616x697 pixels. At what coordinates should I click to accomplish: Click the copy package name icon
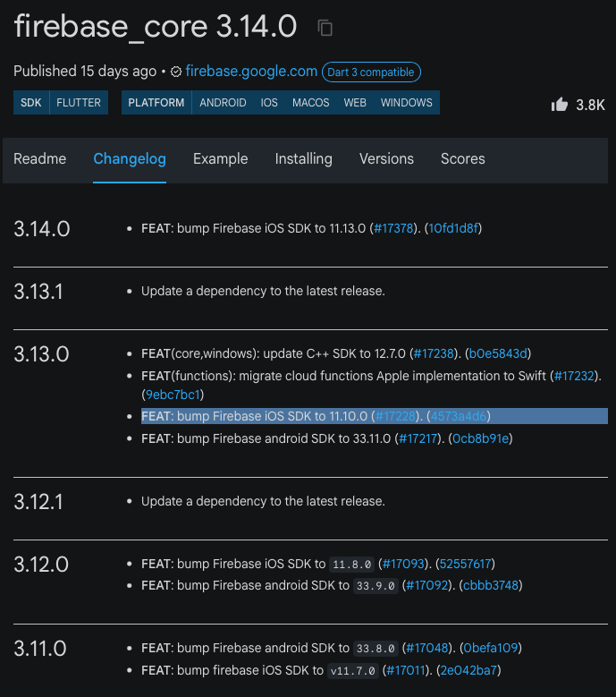[x=325, y=29]
